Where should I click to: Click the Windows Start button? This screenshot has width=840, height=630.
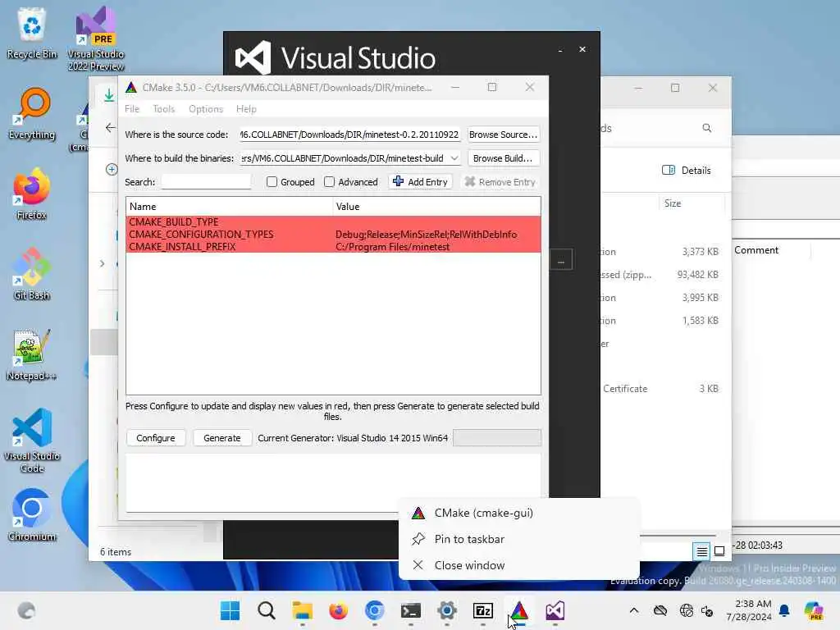231,610
